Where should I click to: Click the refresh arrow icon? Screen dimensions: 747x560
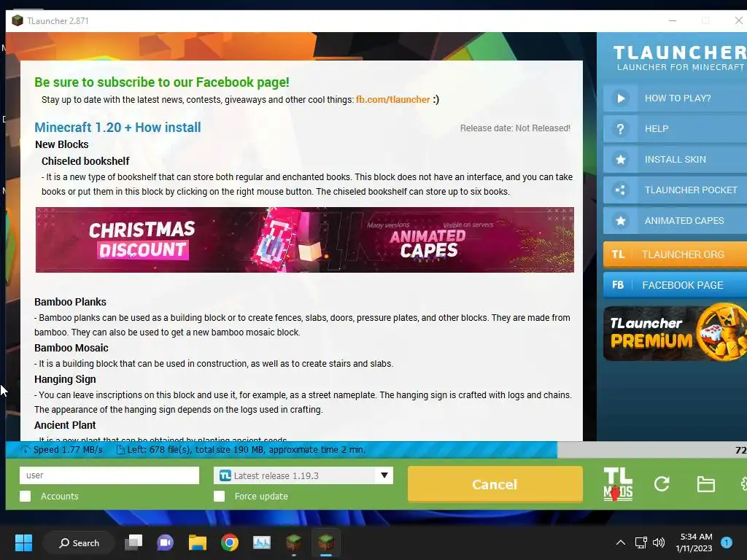[662, 484]
